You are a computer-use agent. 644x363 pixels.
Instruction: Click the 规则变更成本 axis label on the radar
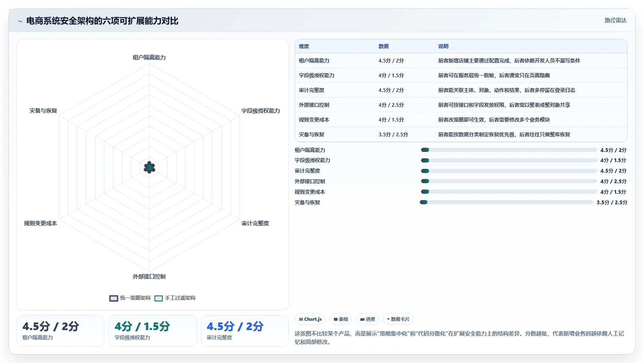(x=41, y=223)
